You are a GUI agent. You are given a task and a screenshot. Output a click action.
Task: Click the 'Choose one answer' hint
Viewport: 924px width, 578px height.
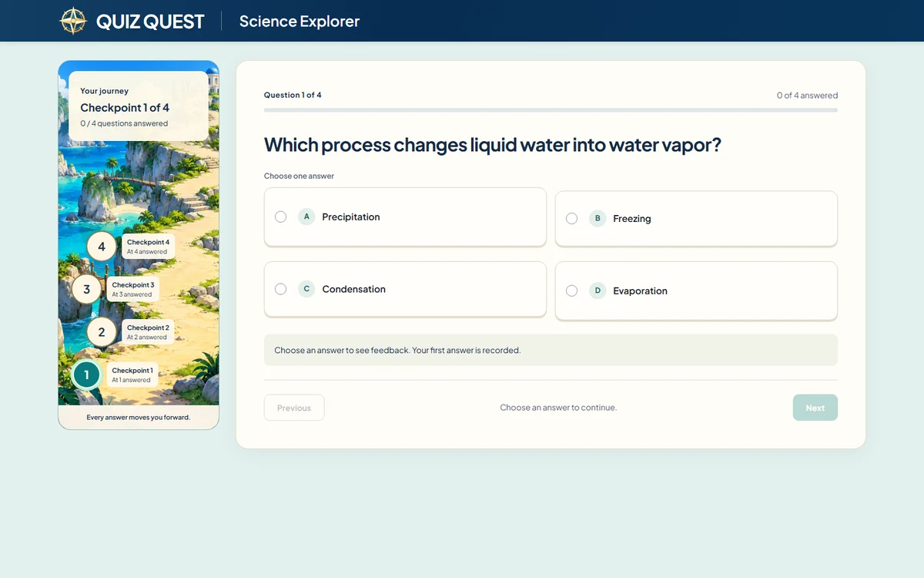[x=299, y=176]
